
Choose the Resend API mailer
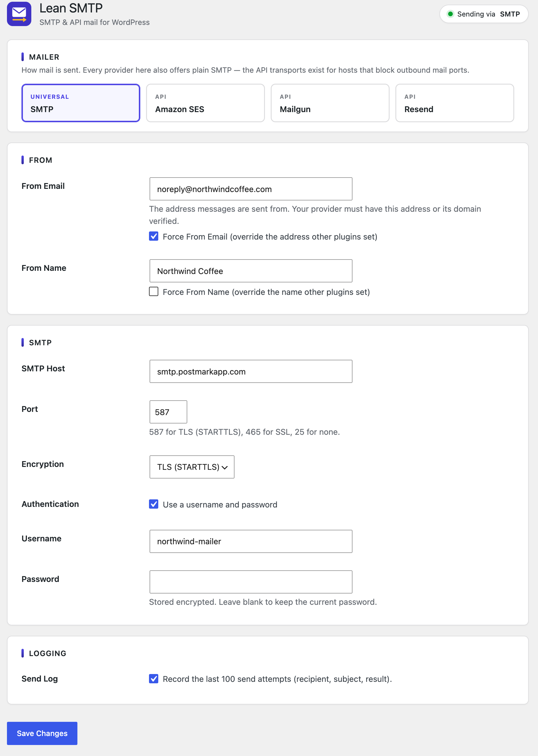(455, 103)
